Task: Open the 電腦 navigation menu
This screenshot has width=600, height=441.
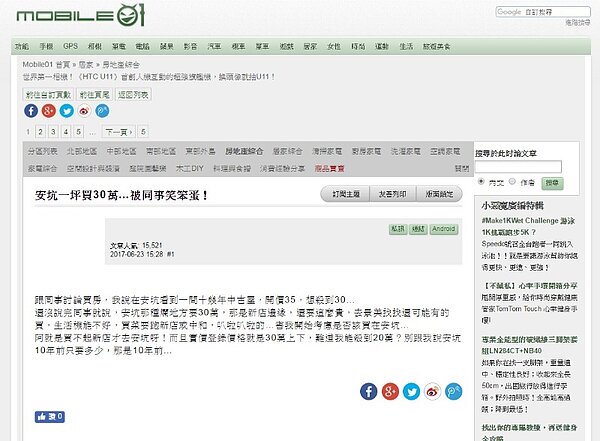Action: (x=142, y=46)
